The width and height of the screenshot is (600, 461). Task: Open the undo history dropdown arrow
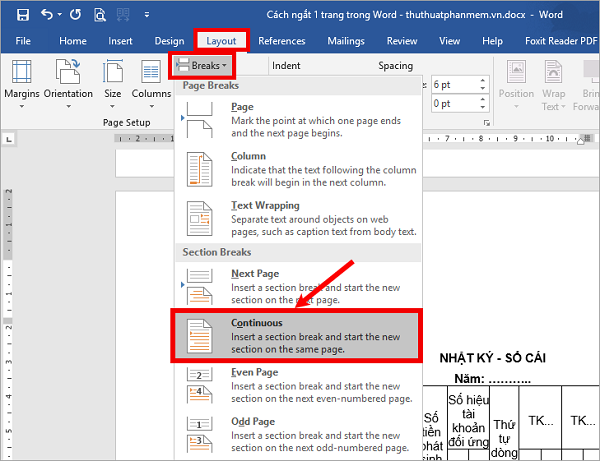pos(62,14)
